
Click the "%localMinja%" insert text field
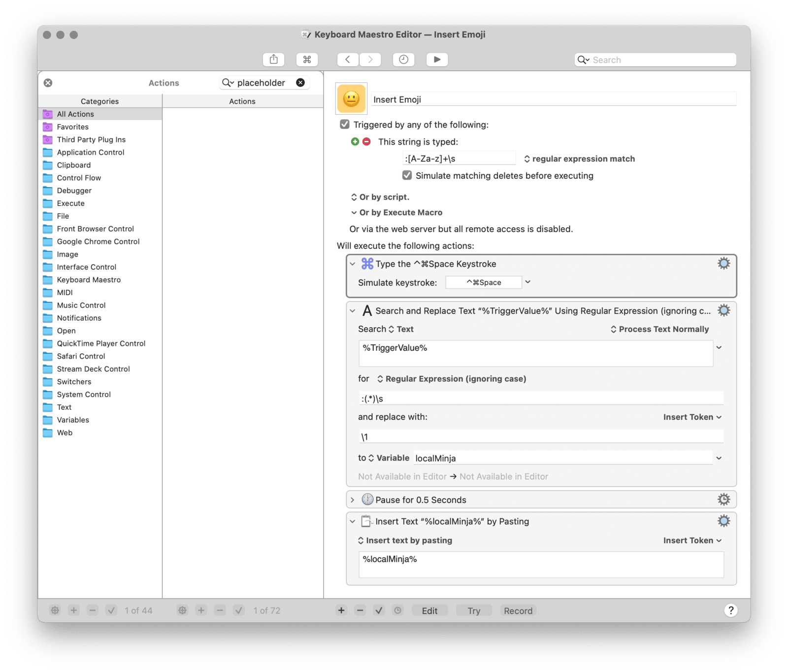click(541, 564)
